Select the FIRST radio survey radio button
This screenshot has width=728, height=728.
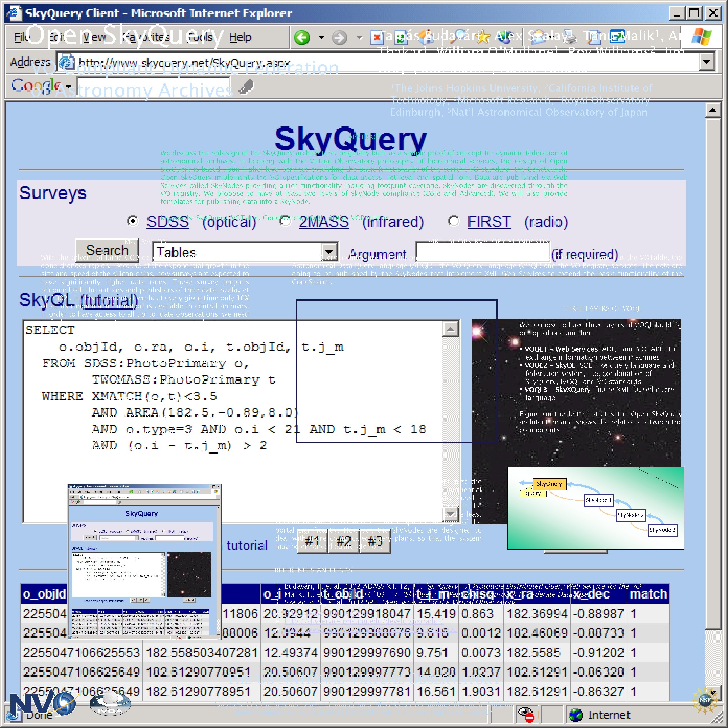[454, 221]
